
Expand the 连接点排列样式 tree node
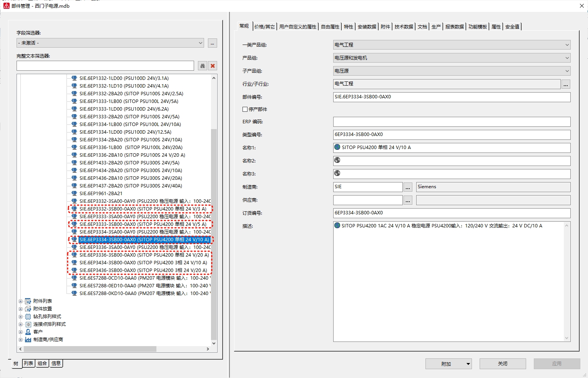pos(21,324)
